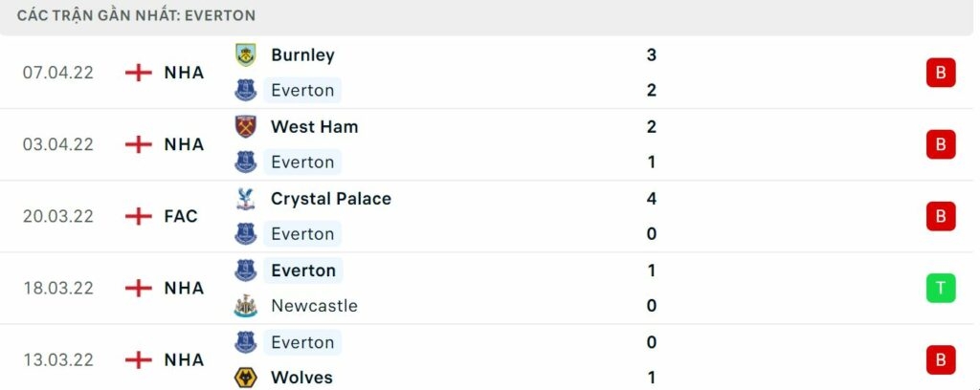Click the Wolves club crest
The image size is (980, 390).
(x=246, y=378)
